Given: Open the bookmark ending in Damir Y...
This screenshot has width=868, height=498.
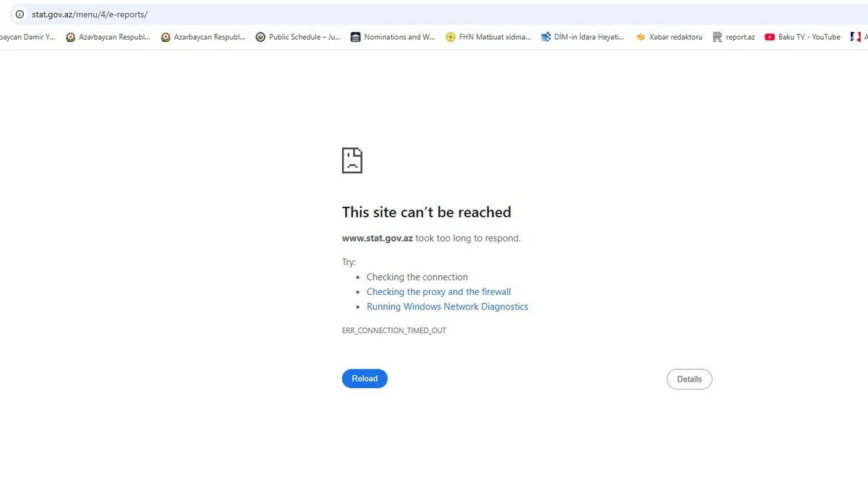Looking at the screenshot, I should click(x=27, y=37).
